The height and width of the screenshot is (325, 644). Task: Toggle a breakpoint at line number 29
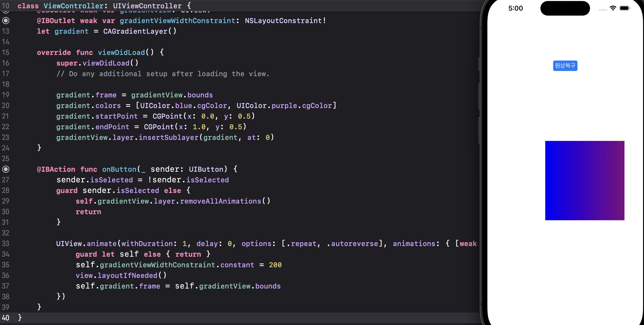tap(6, 201)
